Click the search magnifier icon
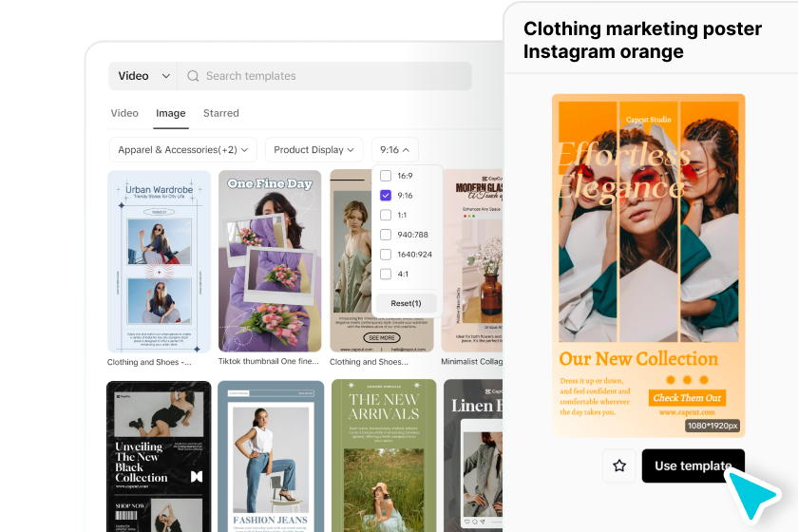Screen dimensions: 798x532 [193, 76]
